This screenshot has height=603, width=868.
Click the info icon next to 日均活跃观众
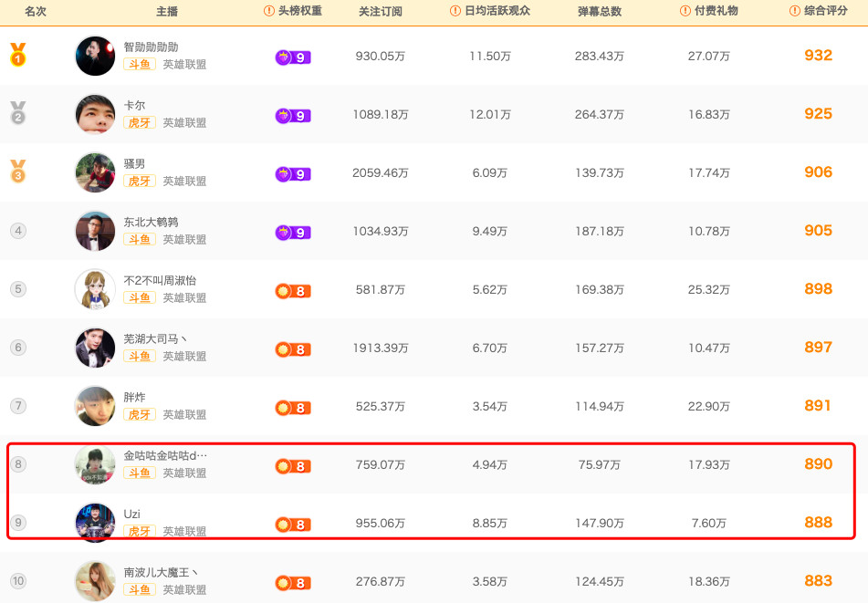pos(455,11)
